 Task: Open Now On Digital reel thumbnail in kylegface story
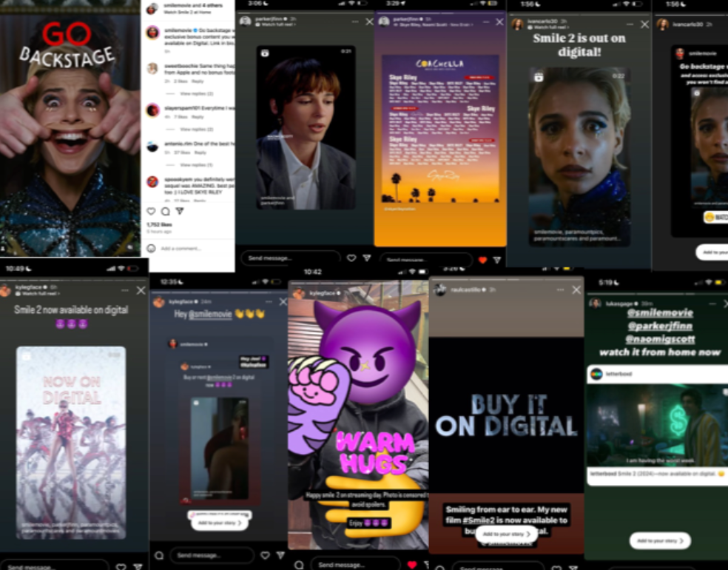[71, 443]
